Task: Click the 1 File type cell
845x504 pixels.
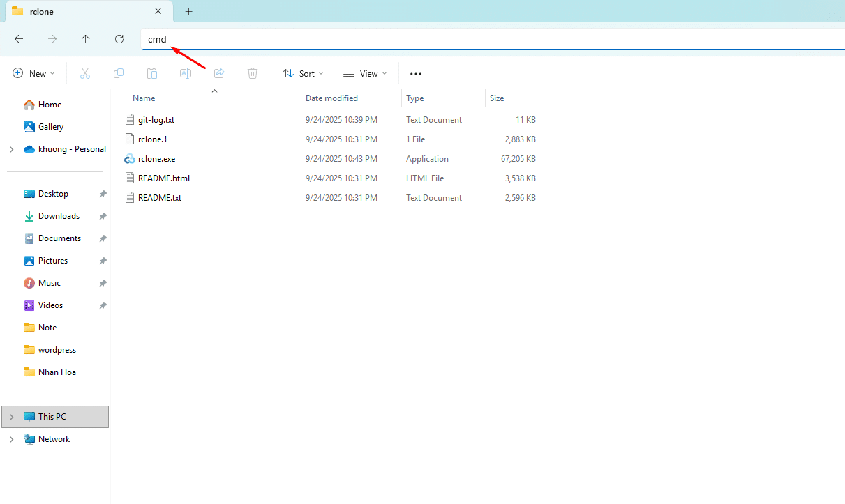Action: (x=415, y=139)
